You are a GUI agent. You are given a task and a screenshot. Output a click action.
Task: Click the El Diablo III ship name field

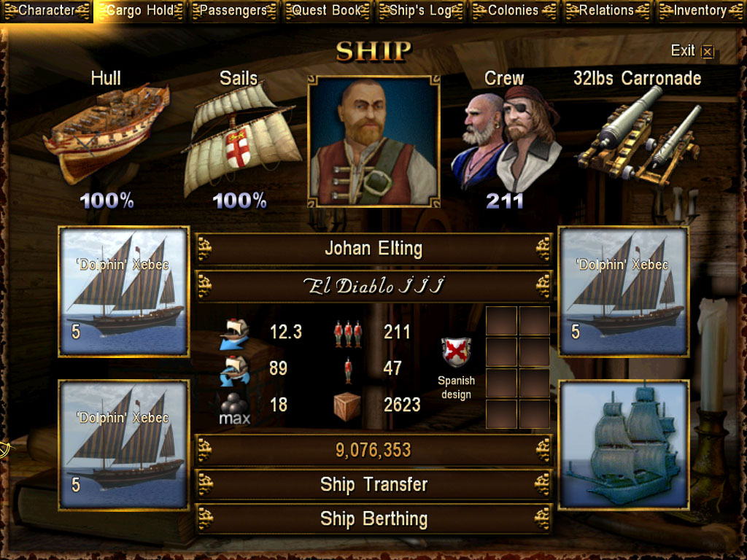point(373,286)
